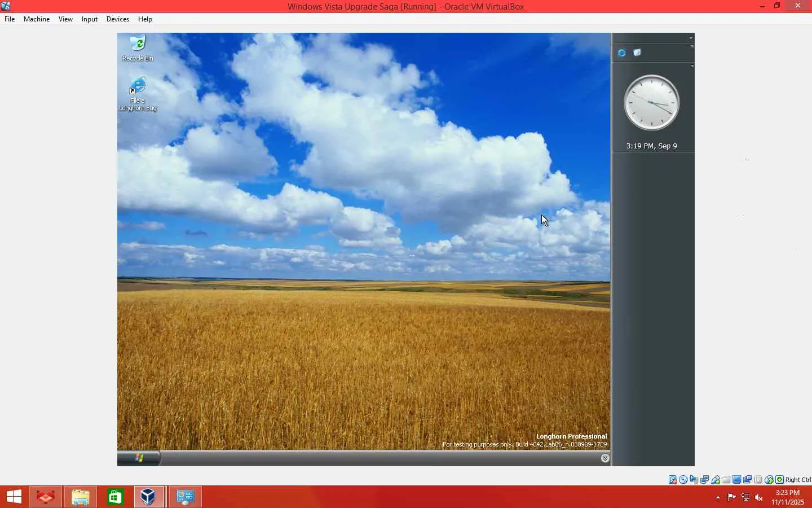This screenshot has height=508, width=812.
Task: Open File Explorer from host taskbar
Action: point(81,497)
